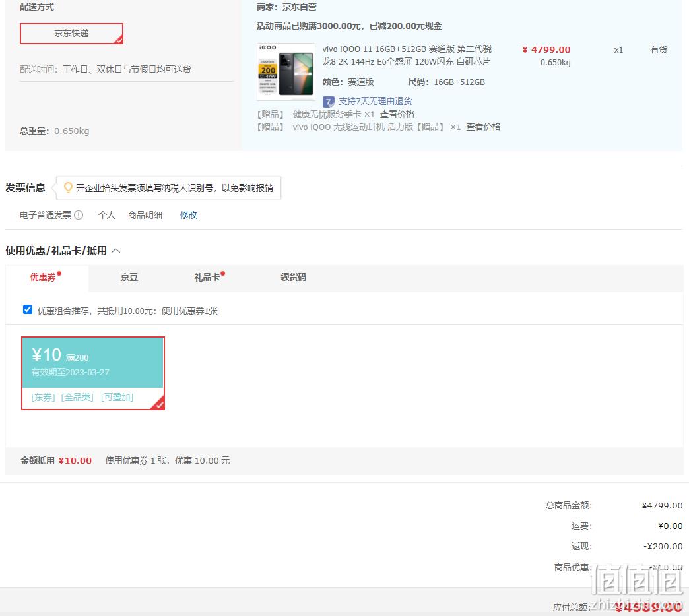
Task: Open 支持7天无理由退货 link
Action: (376, 102)
